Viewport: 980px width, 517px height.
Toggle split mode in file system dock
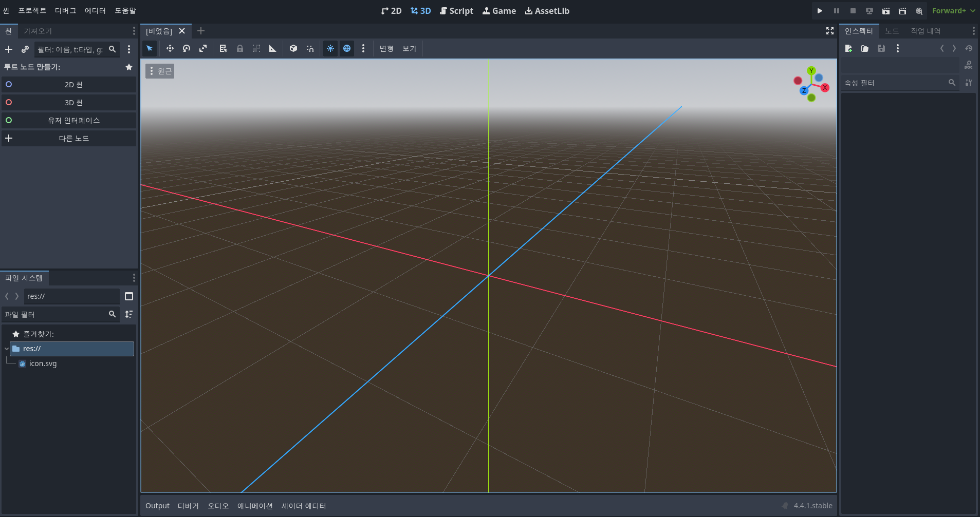point(129,296)
